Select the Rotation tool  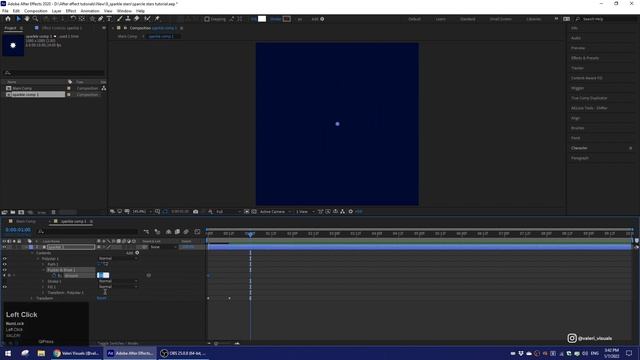[73, 19]
